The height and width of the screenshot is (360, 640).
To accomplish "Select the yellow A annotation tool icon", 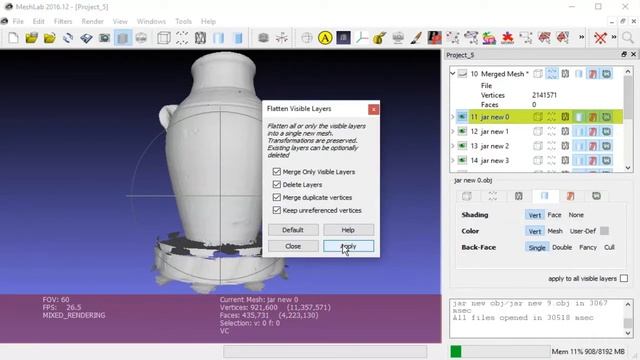I will (325, 38).
